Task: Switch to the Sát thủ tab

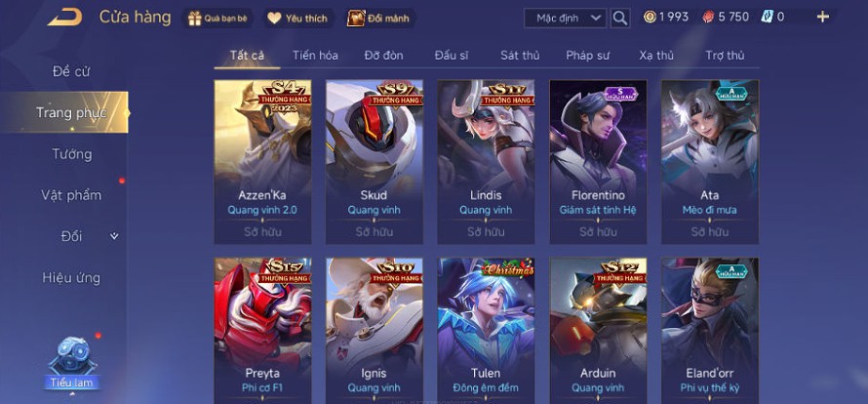Action: click(x=520, y=56)
